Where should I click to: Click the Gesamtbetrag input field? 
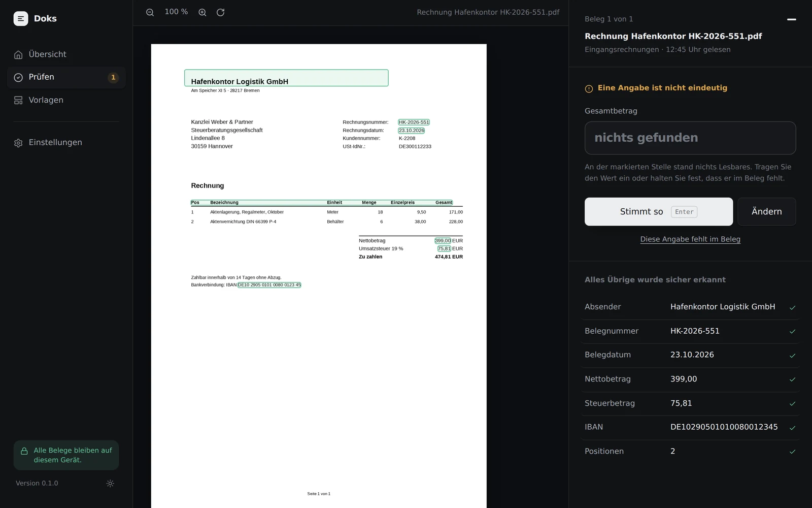pyautogui.click(x=690, y=138)
